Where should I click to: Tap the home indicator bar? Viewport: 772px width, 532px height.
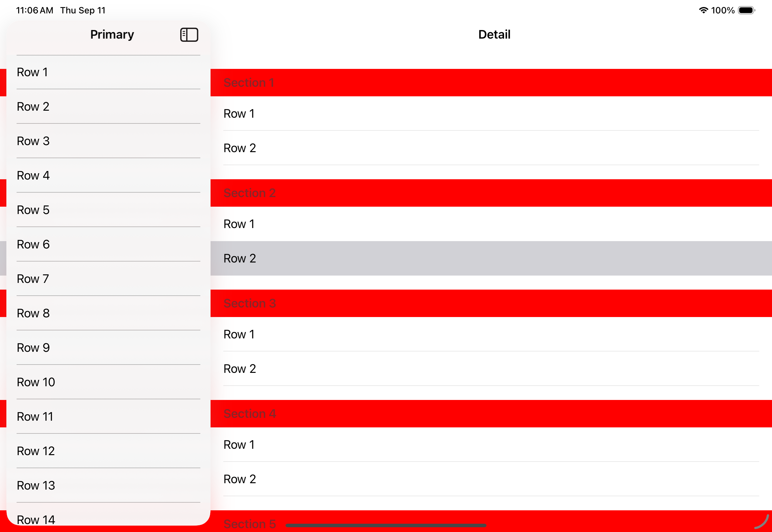point(386,526)
